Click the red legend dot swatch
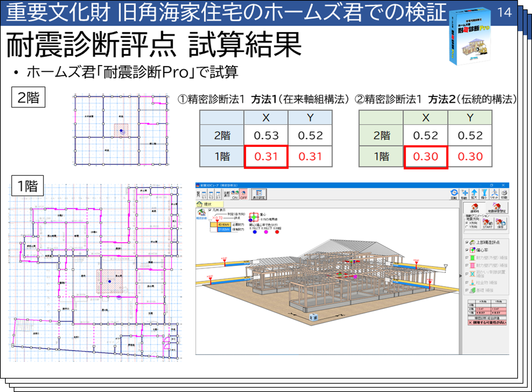Viewport: 532px width, 392px height. [277, 232]
